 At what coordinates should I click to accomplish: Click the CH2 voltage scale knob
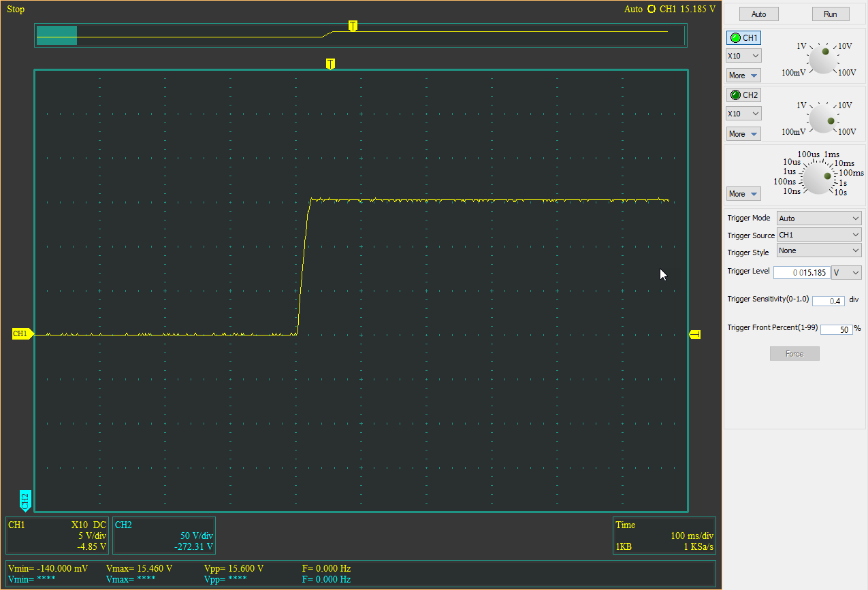click(x=822, y=118)
